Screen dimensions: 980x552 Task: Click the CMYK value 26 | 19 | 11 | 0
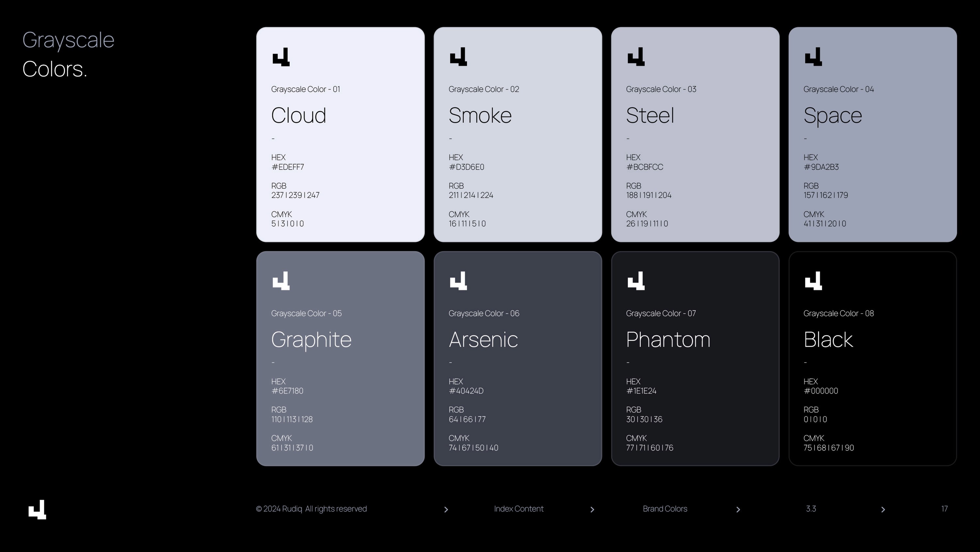click(647, 224)
